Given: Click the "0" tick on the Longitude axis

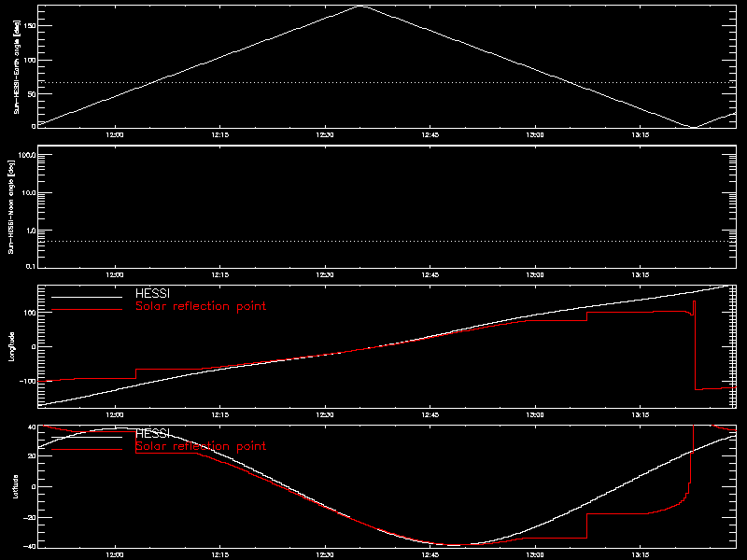Looking at the screenshot, I should pos(34,346).
